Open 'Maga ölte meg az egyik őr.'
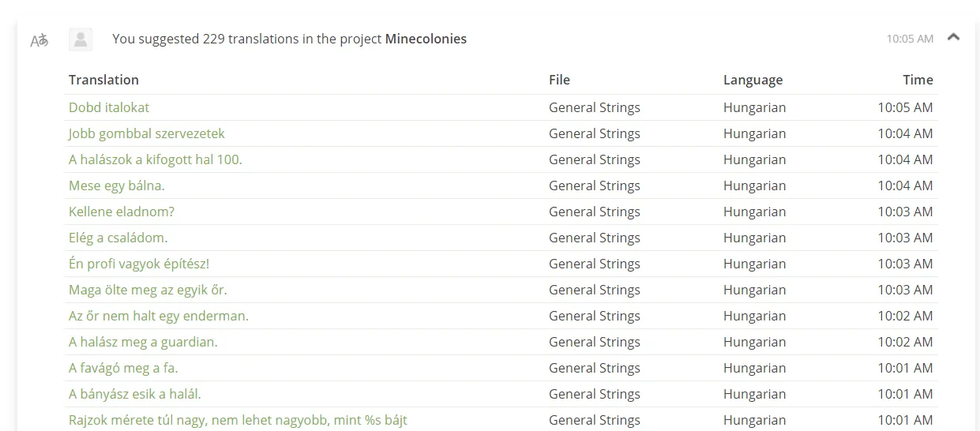This screenshot has width=980, height=431. 148,290
